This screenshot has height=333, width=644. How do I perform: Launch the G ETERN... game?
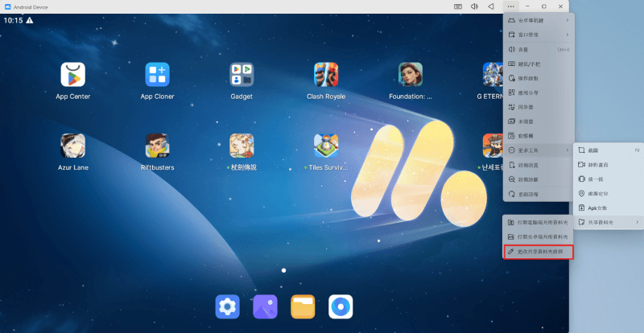493,75
